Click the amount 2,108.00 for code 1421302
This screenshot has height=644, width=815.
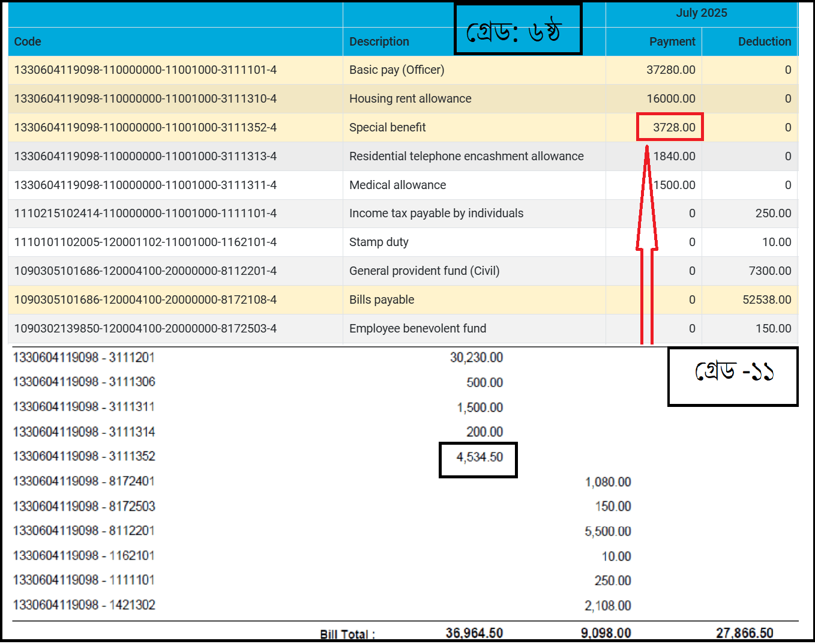tap(607, 606)
